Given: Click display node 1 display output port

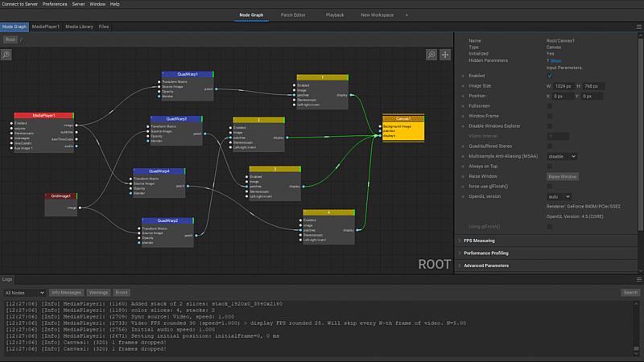Looking at the screenshot, I should [x=351, y=95].
